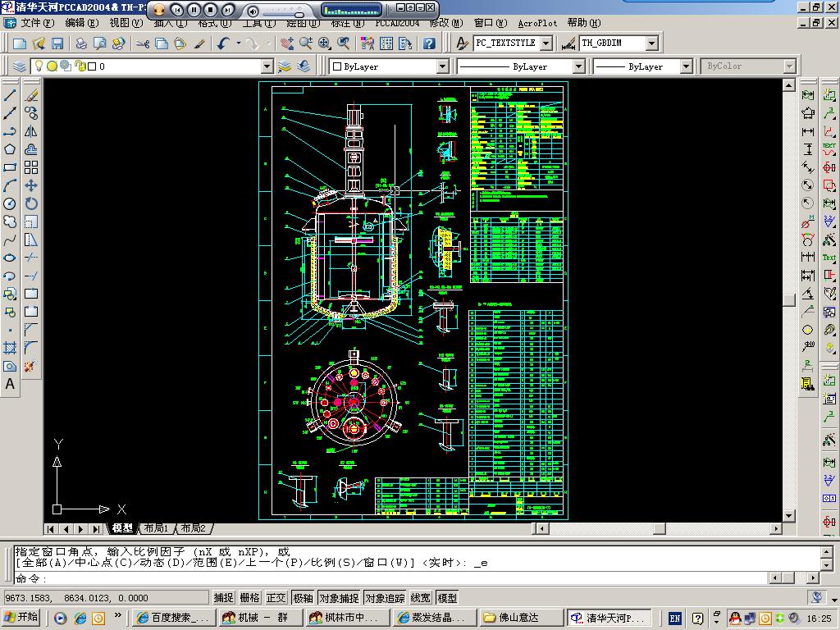Open the AcroPlot menu

pyautogui.click(x=537, y=23)
